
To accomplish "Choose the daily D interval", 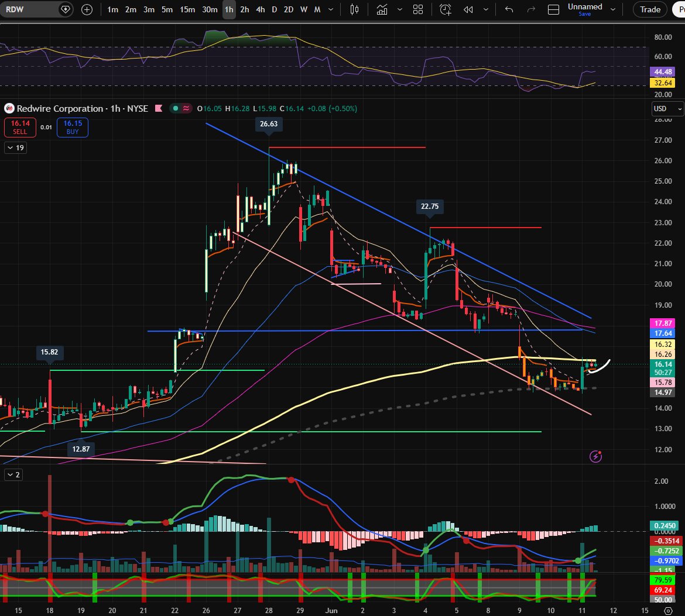I will 275,9.
